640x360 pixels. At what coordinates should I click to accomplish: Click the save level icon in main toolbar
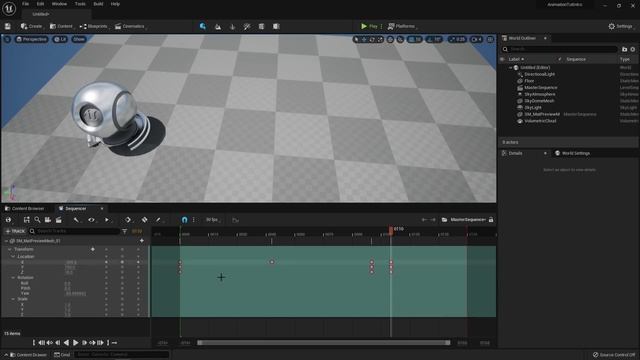pyautogui.click(x=8, y=26)
